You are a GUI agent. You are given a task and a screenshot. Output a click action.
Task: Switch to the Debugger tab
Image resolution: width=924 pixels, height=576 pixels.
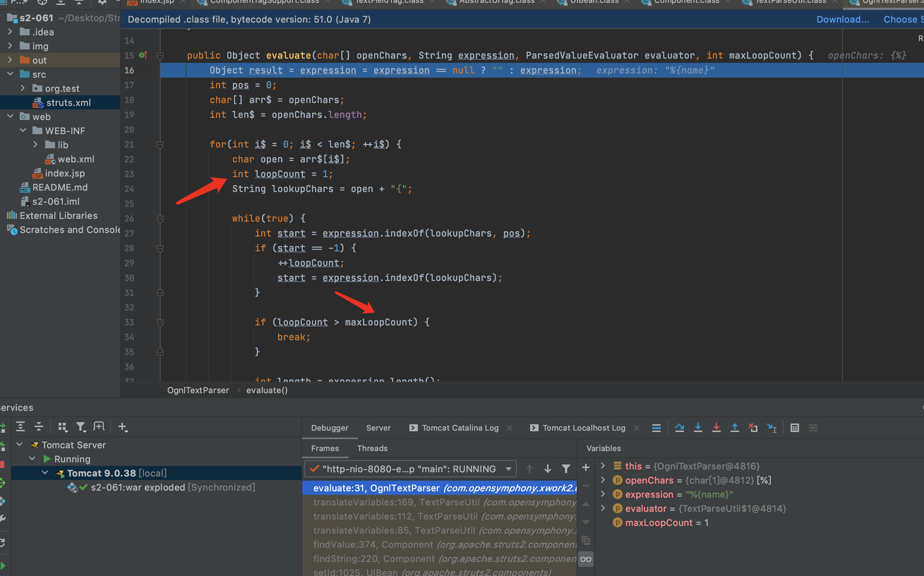329,428
